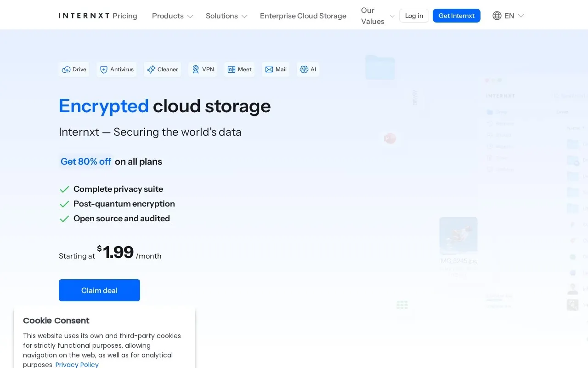
Task: Click the Mail product label
Action: pyautogui.click(x=281, y=69)
